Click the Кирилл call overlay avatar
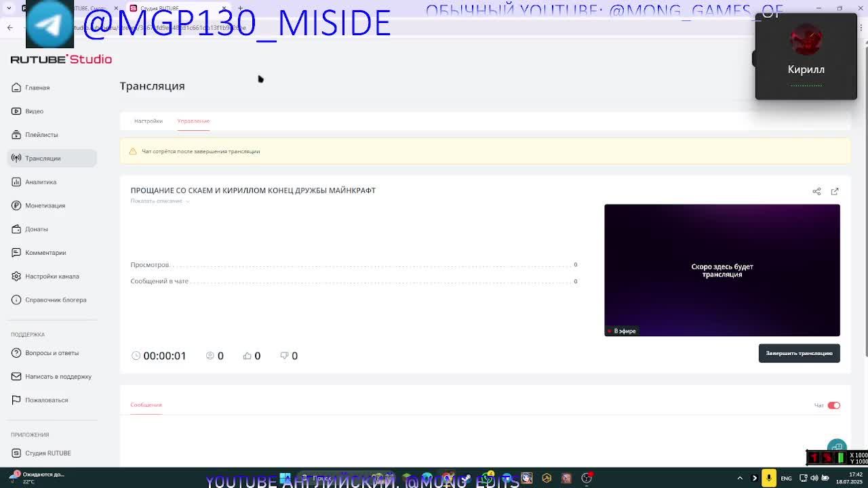Image resolution: width=868 pixels, height=488 pixels. click(x=806, y=41)
